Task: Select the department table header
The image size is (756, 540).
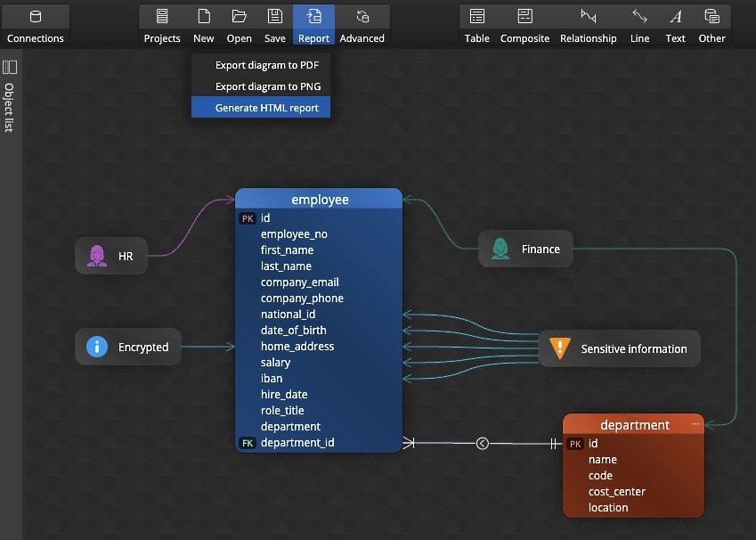Action: 633,424
